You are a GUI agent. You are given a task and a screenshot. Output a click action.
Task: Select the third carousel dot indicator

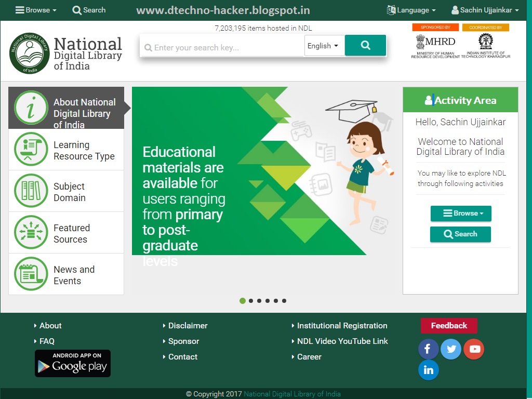[259, 300]
